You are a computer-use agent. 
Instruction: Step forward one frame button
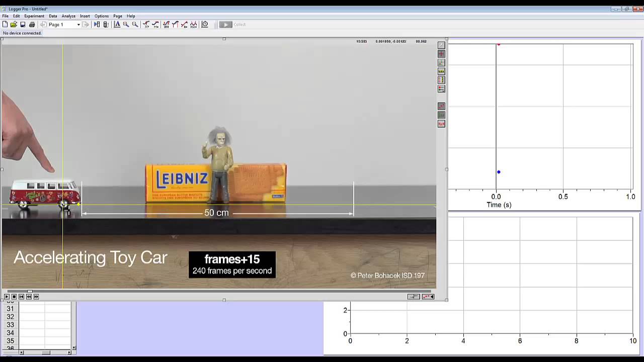pyautogui.click(x=36, y=297)
